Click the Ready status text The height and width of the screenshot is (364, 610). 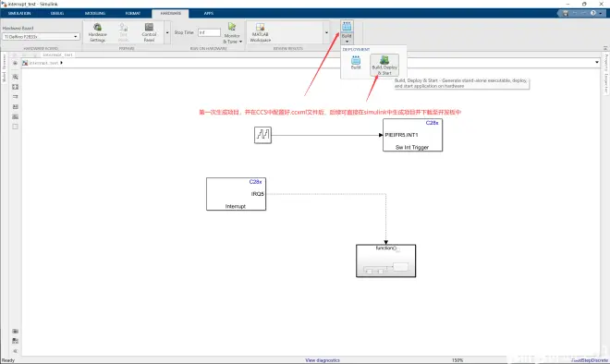(x=8, y=360)
